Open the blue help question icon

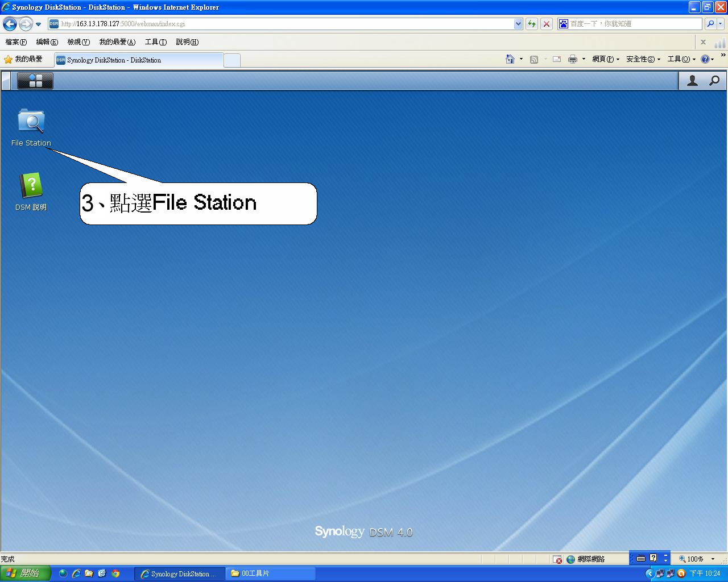coord(705,59)
